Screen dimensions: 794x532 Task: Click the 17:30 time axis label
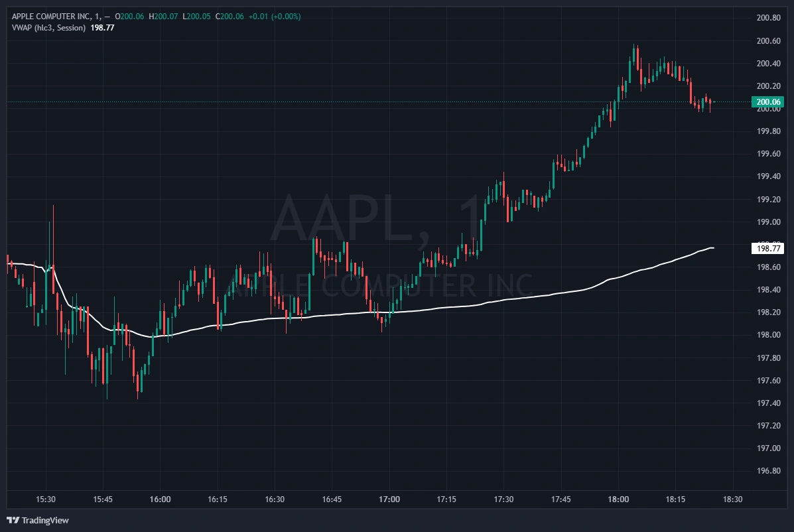503,499
